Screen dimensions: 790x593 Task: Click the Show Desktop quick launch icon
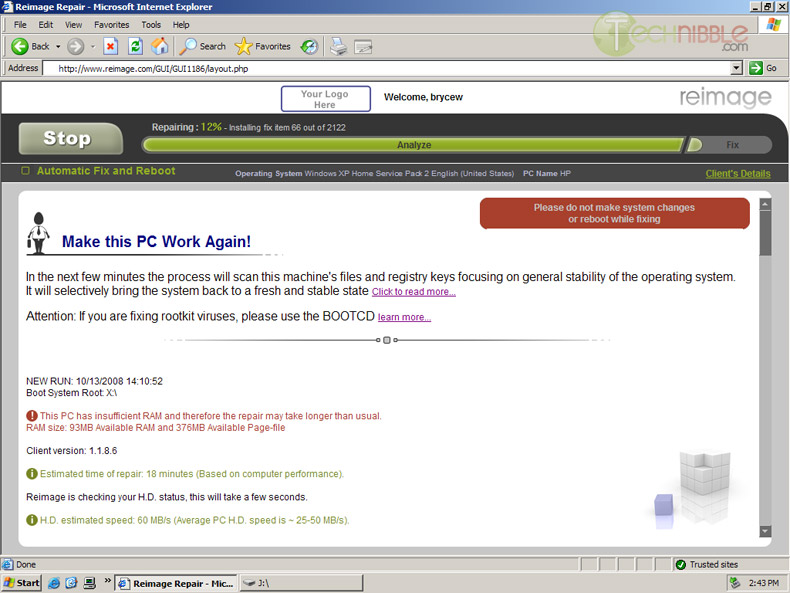[x=90, y=583]
